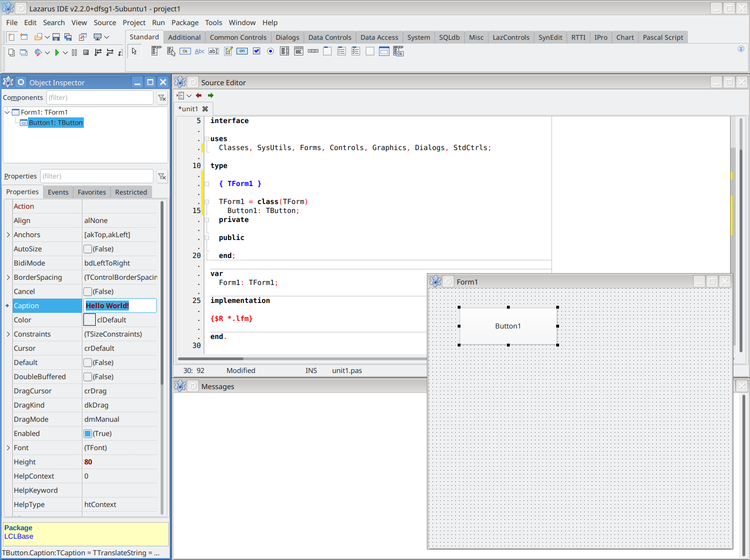Expand the Constraints property
Viewport: 750px width, 560px height.
pos(8,334)
